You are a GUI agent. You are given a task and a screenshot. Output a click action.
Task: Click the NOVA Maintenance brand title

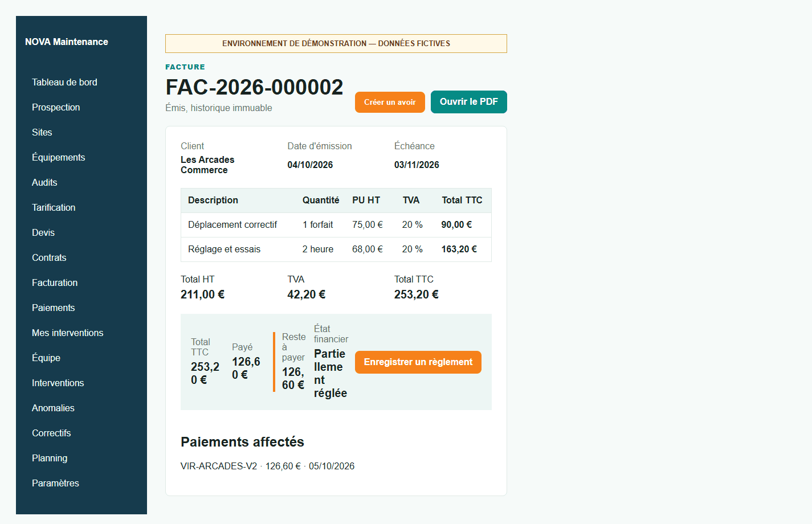click(67, 42)
